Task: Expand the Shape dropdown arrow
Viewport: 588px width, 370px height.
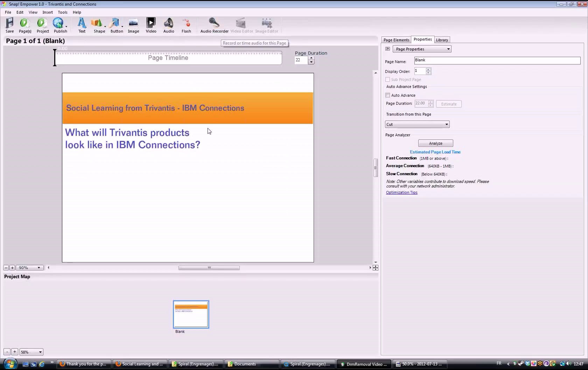Action: click(105, 26)
